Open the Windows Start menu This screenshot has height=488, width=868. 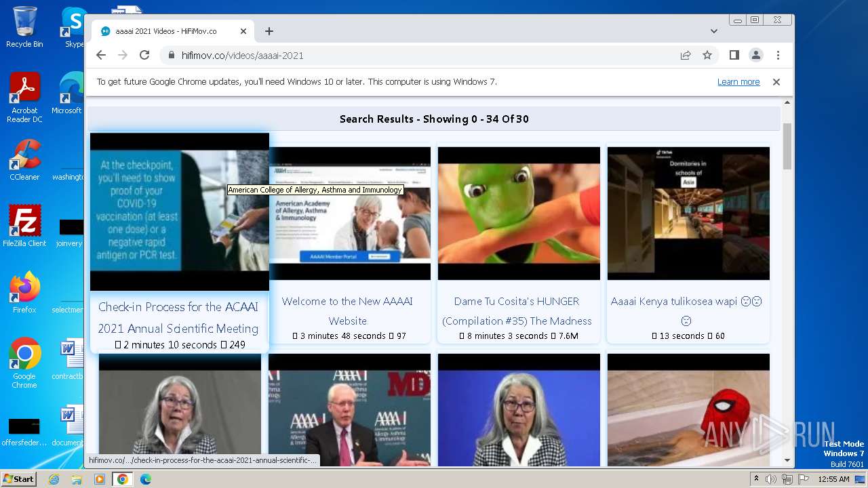click(x=19, y=479)
